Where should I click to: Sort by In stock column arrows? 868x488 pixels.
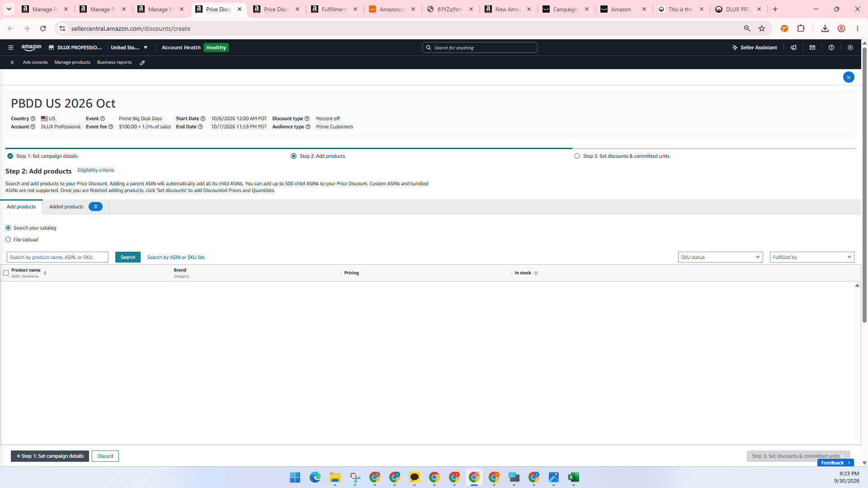(x=536, y=273)
